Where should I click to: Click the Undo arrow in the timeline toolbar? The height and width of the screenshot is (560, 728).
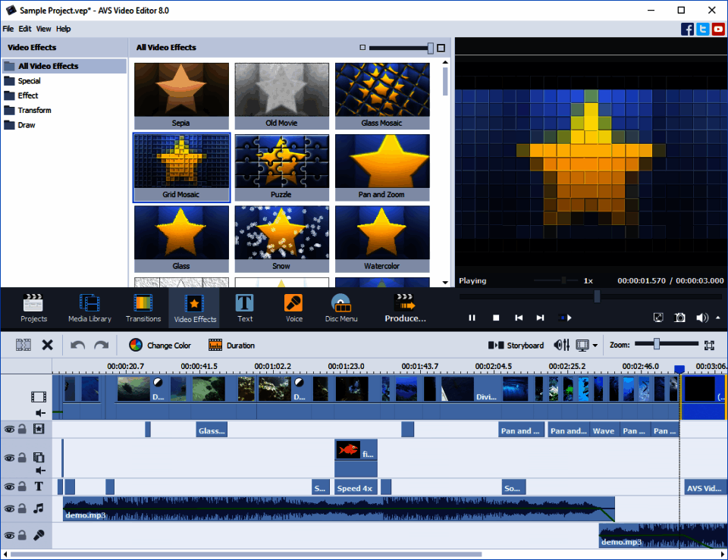click(77, 346)
